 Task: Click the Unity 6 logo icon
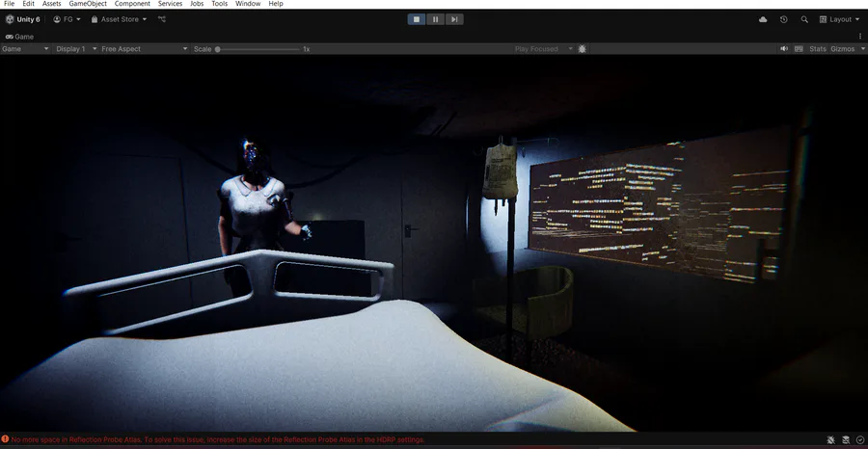pyautogui.click(x=10, y=19)
